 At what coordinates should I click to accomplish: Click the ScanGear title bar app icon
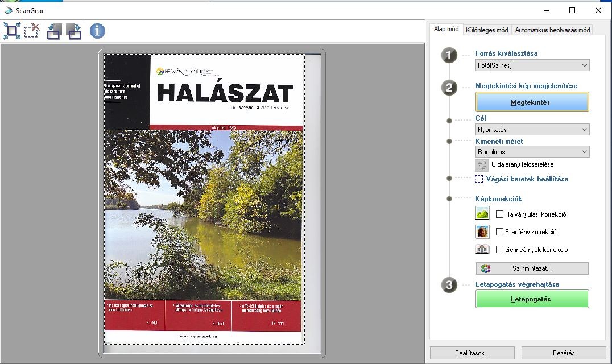[x=8, y=11]
